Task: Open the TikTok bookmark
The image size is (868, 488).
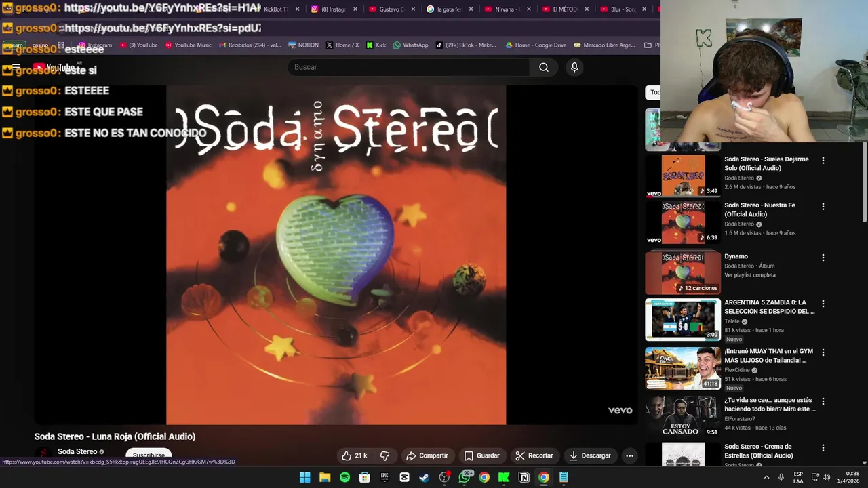Action: click(466, 45)
